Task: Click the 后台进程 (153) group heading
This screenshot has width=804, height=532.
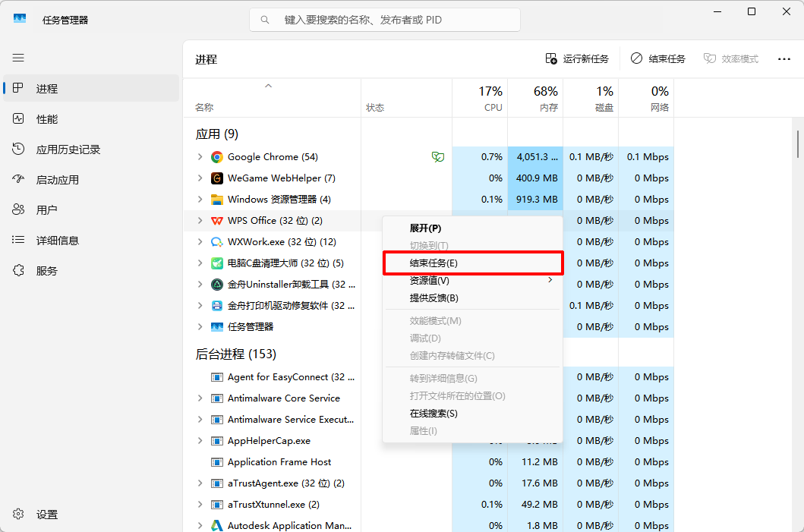Action: [x=236, y=354]
